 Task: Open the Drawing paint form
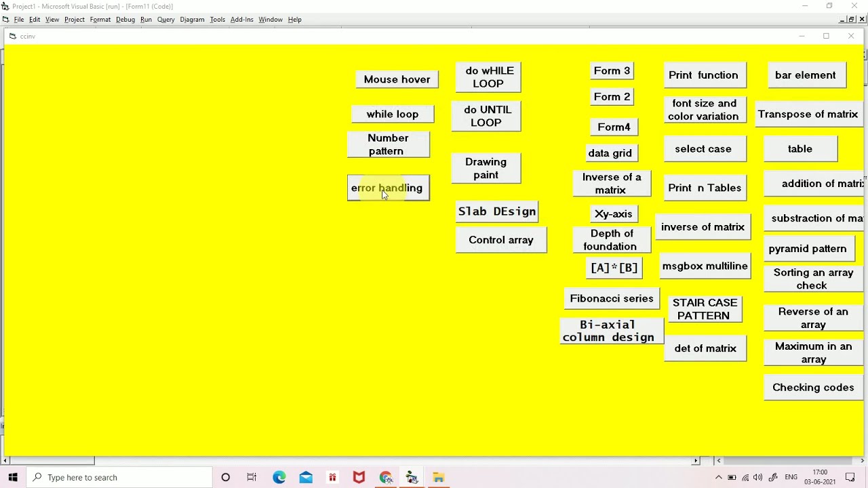[486, 168]
